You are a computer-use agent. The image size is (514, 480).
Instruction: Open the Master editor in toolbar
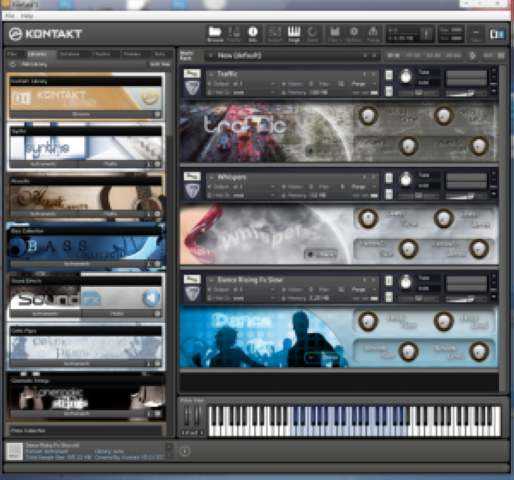point(234,34)
